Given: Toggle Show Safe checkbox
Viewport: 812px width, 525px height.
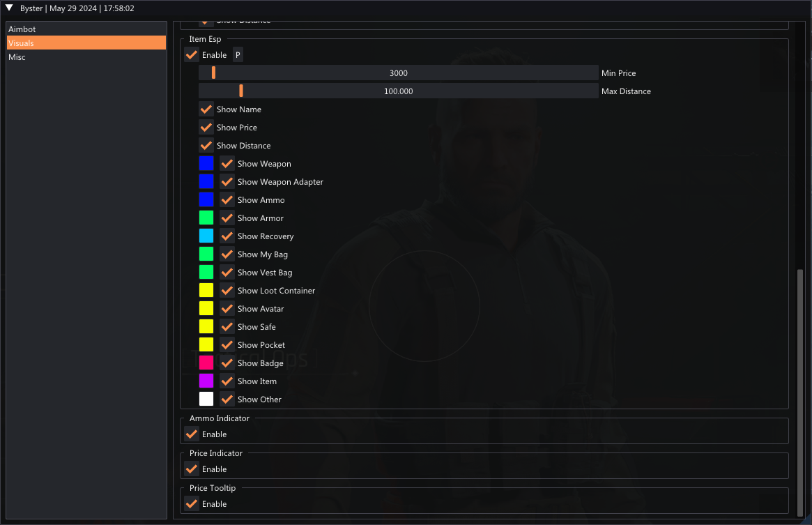Looking at the screenshot, I should pos(227,327).
